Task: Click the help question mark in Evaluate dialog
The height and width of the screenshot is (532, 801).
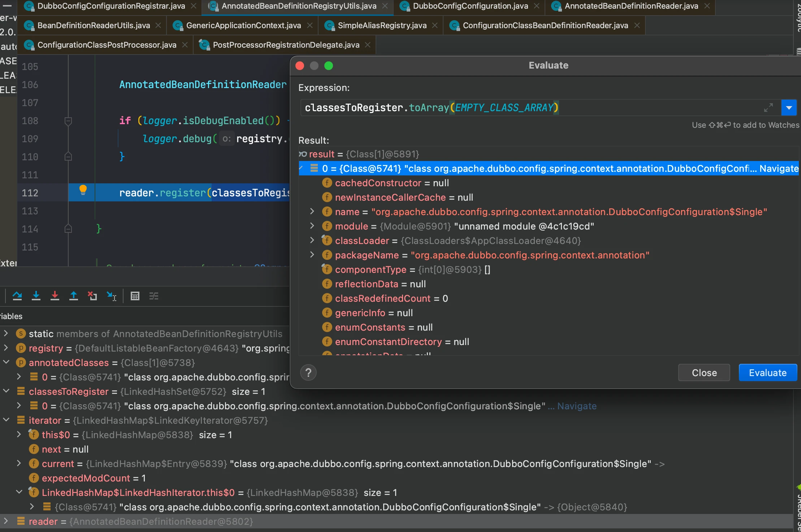Action: click(x=308, y=372)
